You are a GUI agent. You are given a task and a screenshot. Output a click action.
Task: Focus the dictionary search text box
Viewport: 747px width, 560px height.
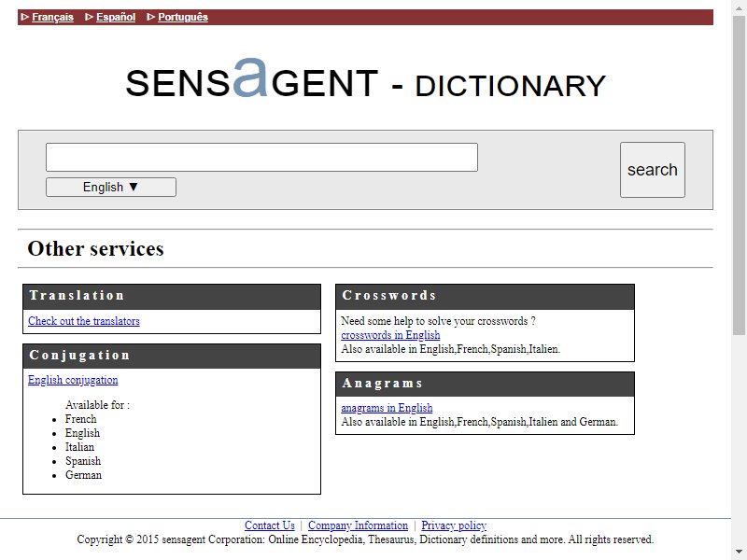click(261, 157)
